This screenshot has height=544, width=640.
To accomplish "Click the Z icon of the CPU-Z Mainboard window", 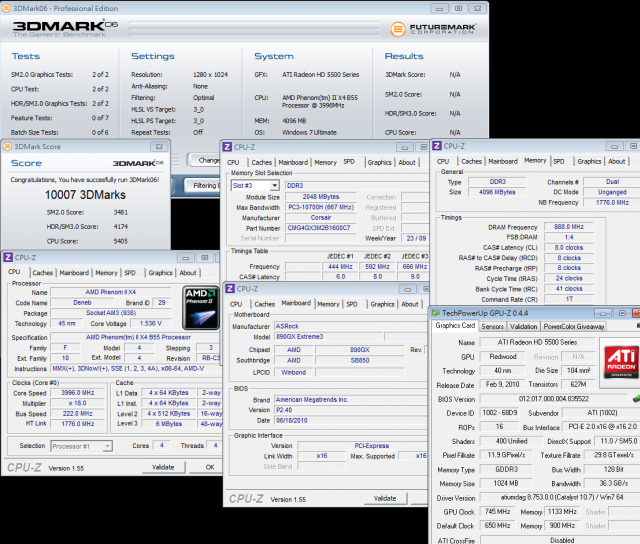I will [x=230, y=289].
